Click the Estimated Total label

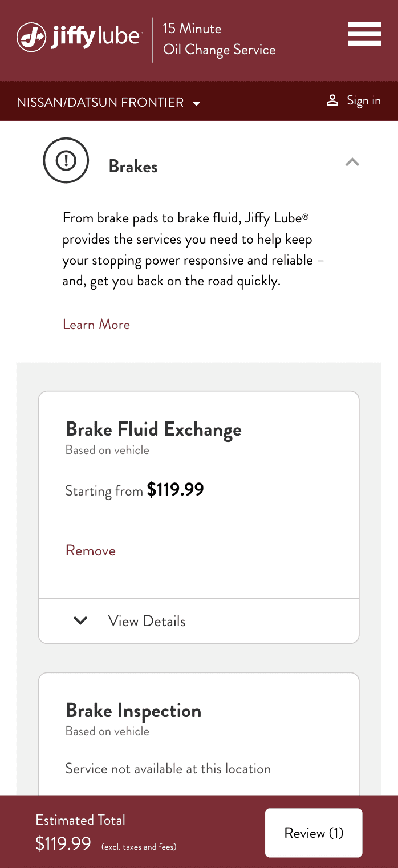coord(80,820)
